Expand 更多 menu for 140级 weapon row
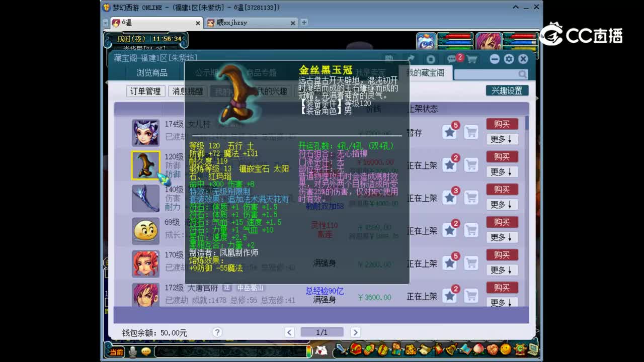This screenshot has width=644, height=362. tap(502, 205)
